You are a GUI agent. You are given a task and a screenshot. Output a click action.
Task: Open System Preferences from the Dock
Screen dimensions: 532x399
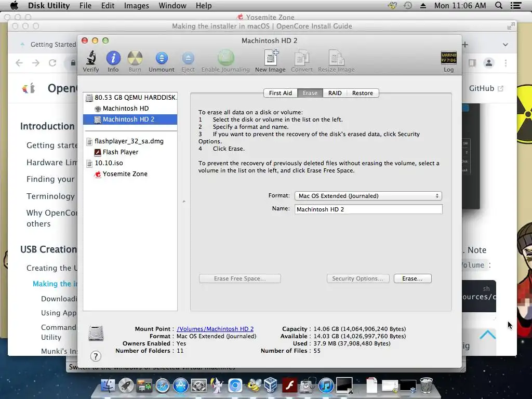click(199, 386)
